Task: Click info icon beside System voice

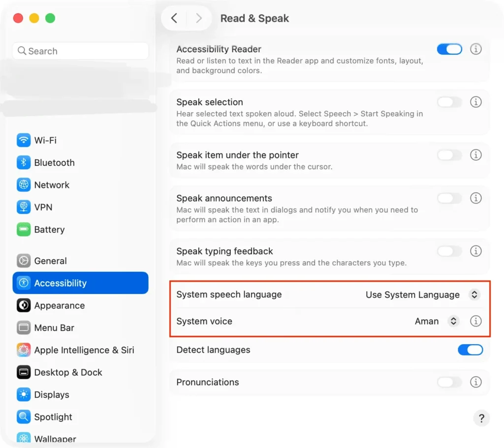Action: click(x=475, y=321)
